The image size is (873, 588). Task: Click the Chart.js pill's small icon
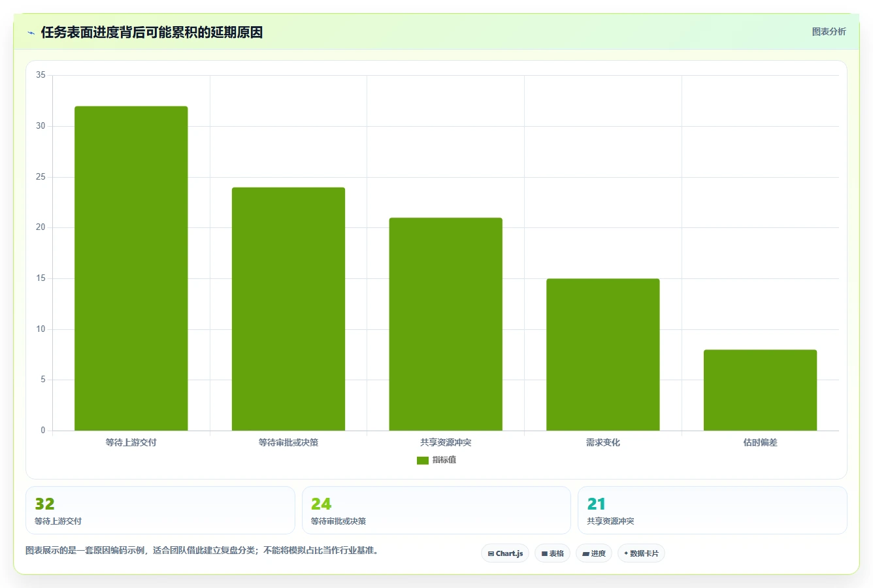(x=491, y=553)
